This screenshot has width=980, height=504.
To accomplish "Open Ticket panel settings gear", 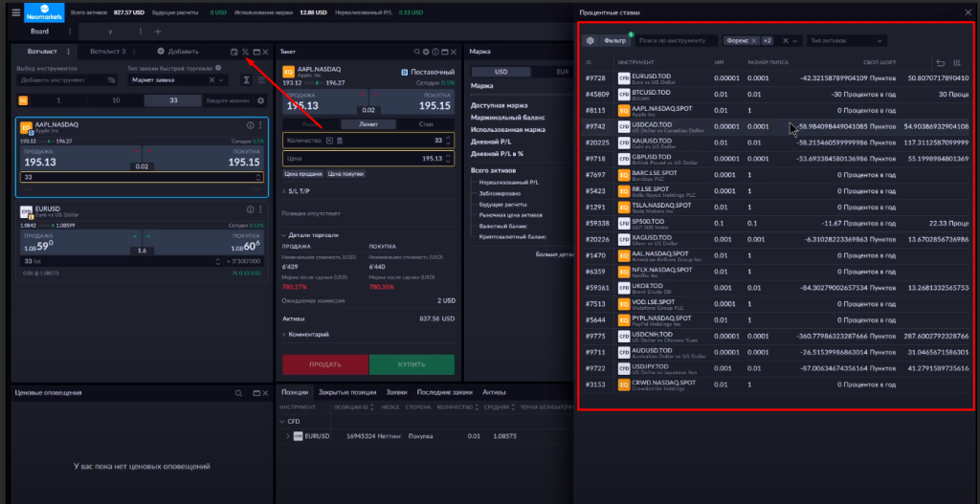I will coord(426,52).
